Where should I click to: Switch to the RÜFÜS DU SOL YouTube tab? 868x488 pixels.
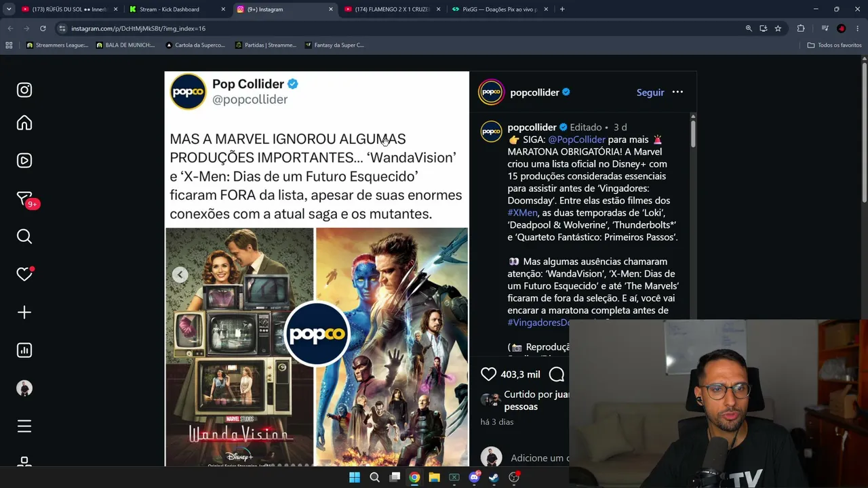(x=69, y=9)
